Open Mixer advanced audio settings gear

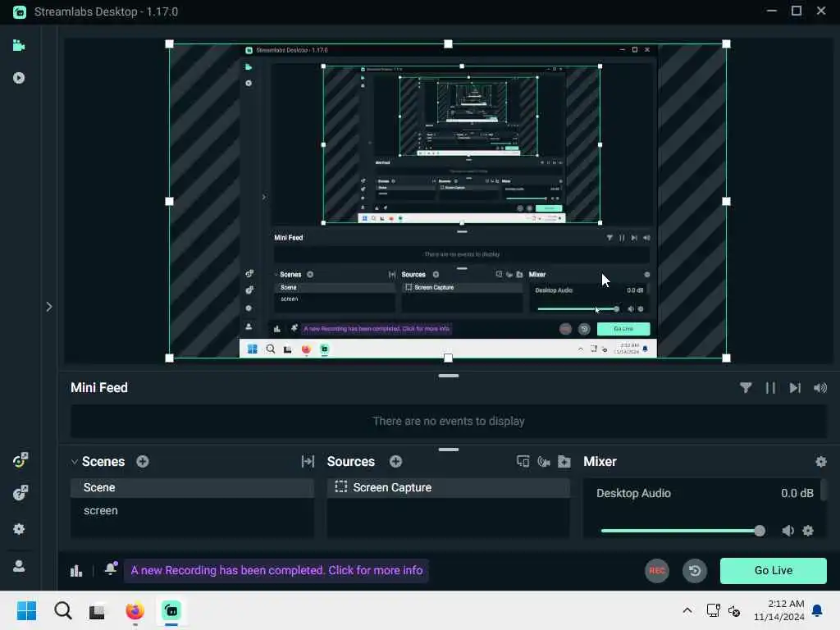[820, 462]
